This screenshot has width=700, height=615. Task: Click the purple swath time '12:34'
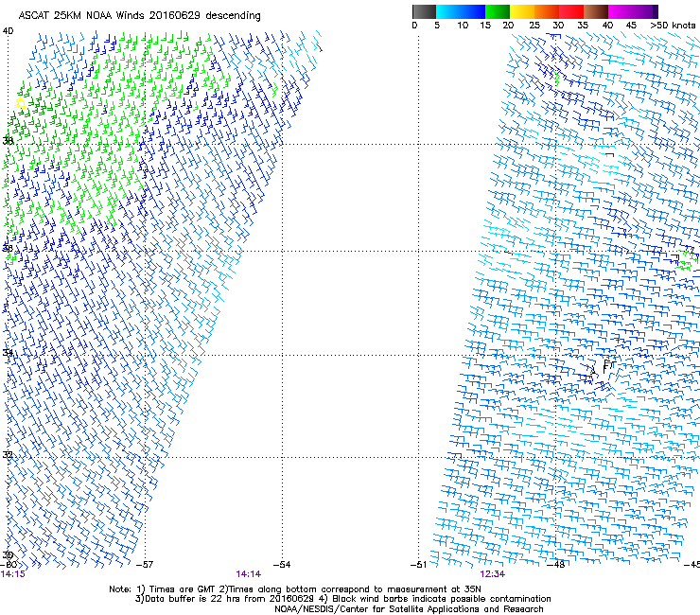[493, 574]
